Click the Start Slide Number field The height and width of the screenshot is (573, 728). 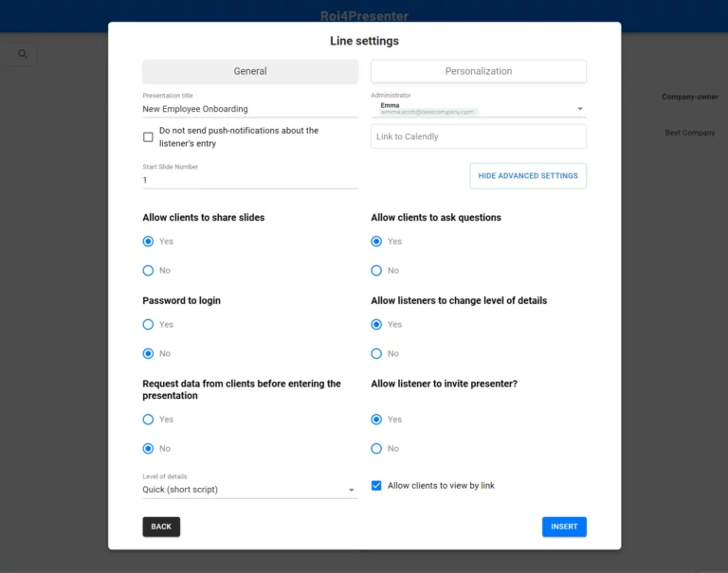click(x=250, y=181)
